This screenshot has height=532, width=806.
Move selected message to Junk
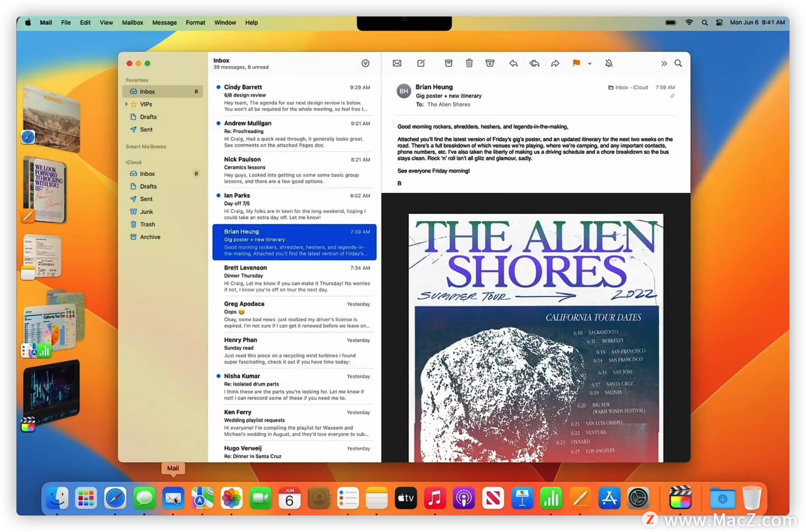490,63
